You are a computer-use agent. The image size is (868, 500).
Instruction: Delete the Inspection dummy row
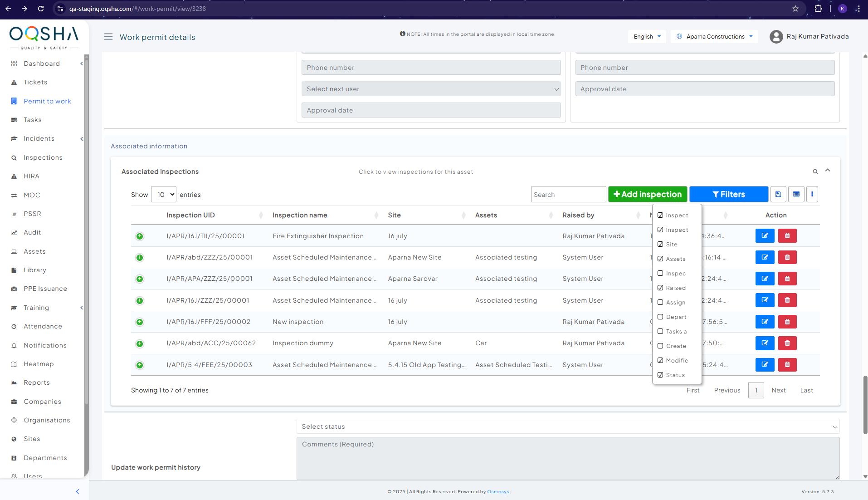tap(787, 343)
